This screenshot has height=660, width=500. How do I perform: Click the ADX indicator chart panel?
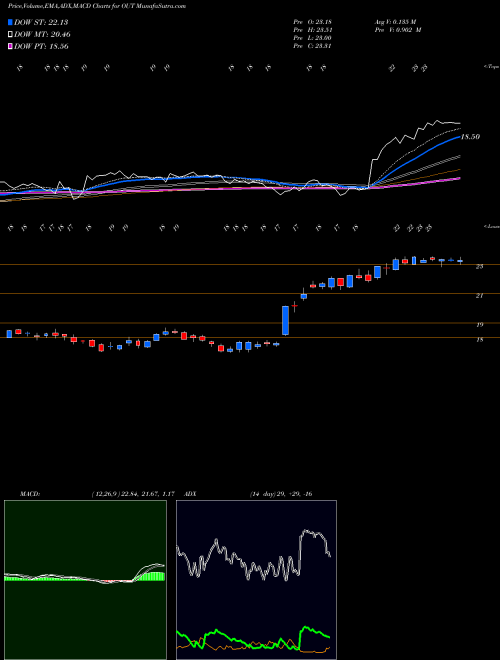[256, 580]
